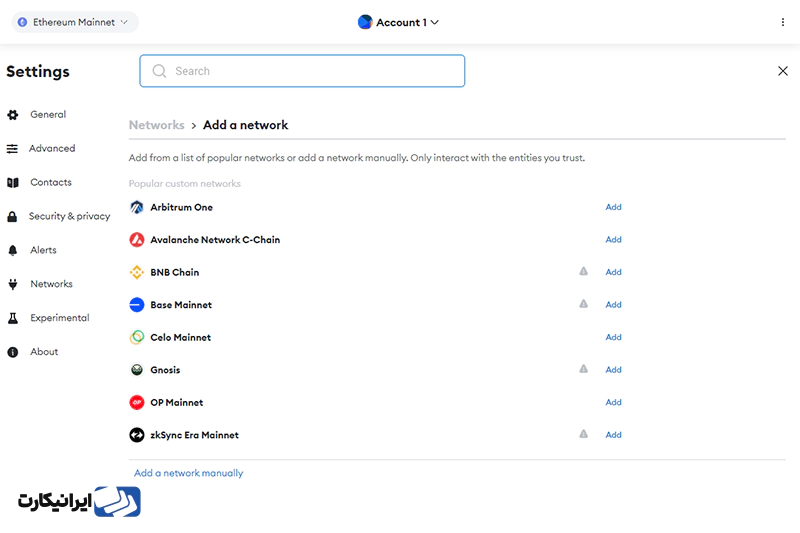The height and width of the screenshot is (533, 800).
Task: Click the About info icon
Action: click(13, 352)
